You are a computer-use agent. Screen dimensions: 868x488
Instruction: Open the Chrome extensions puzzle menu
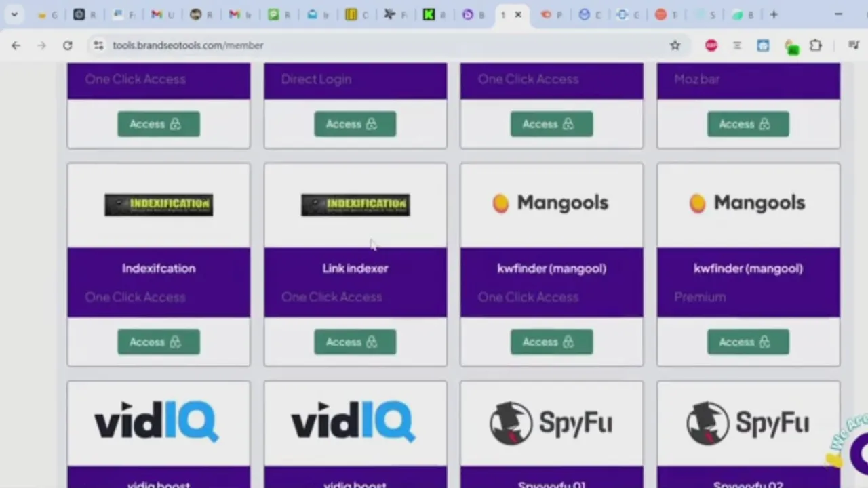(816, 45)
